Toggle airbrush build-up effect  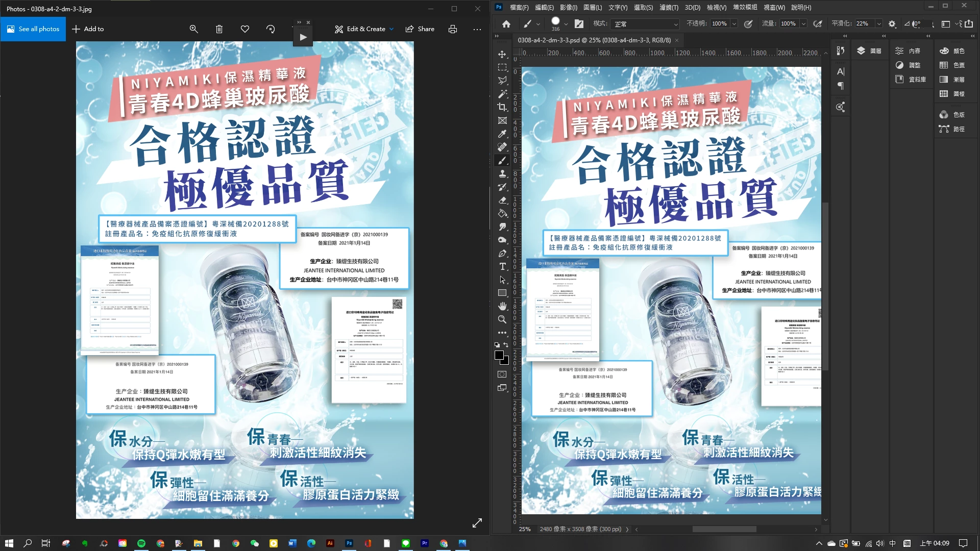click(818, 23)
